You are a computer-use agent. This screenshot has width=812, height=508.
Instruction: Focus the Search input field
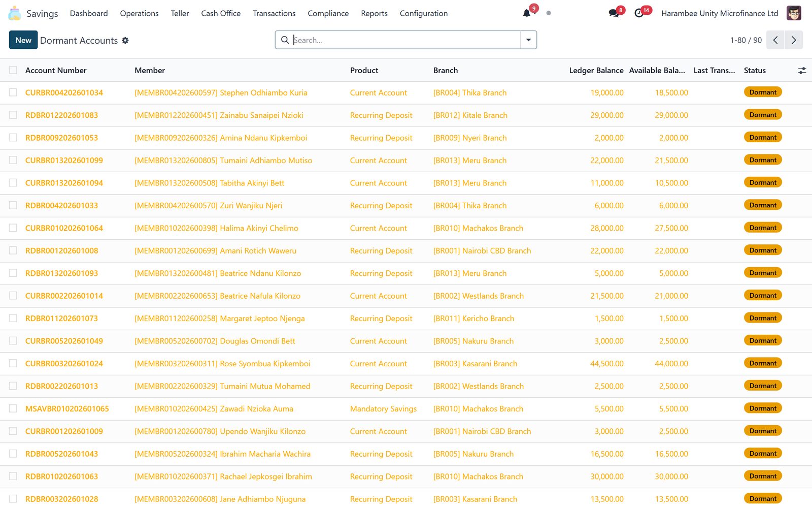coord(406,40)
